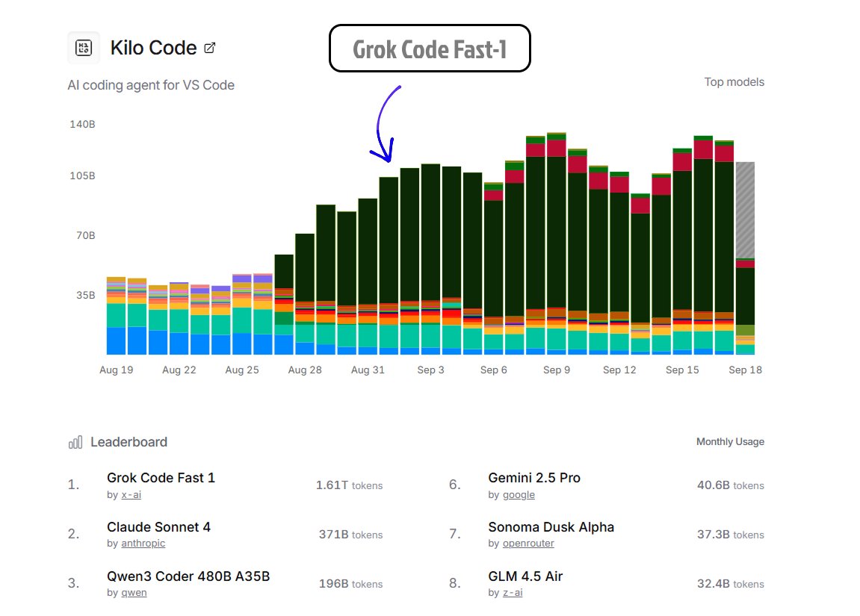Open the Qwen3 Coder 480B A35B entry
860x616 pixels.
(188, 576)
